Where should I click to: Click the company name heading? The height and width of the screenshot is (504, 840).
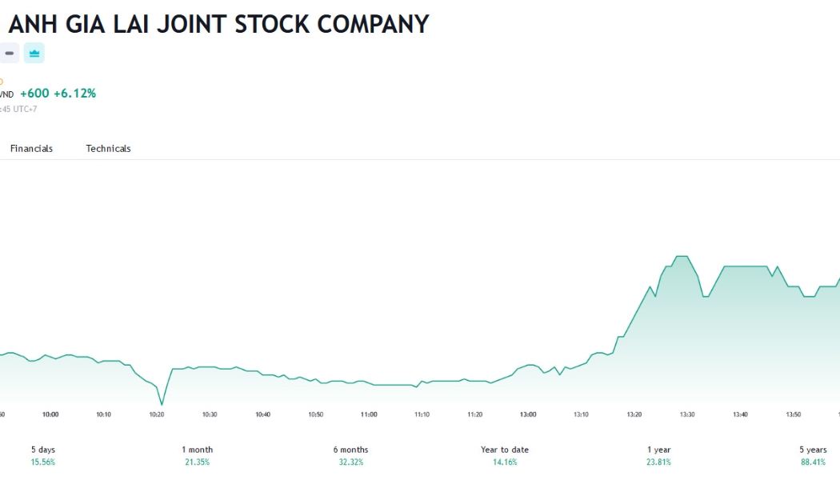[218, 24]
